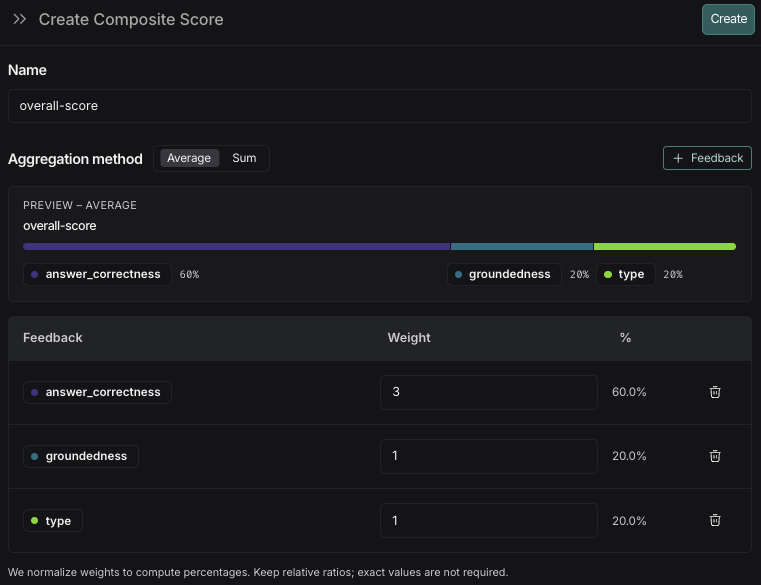Focus the type weight input
Image resolution: width=761 pixels, height=585 pixels.
pyautogui.click(x=488, y=520)
